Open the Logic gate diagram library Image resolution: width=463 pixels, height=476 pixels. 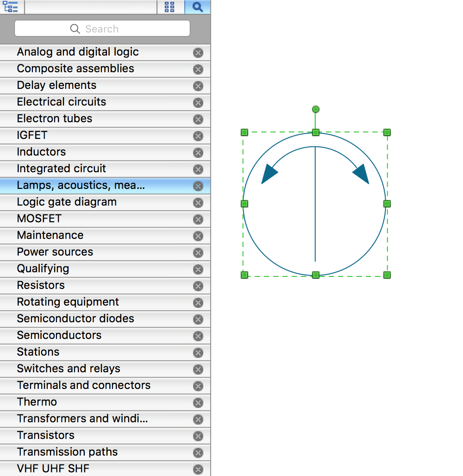pos(67,202)
